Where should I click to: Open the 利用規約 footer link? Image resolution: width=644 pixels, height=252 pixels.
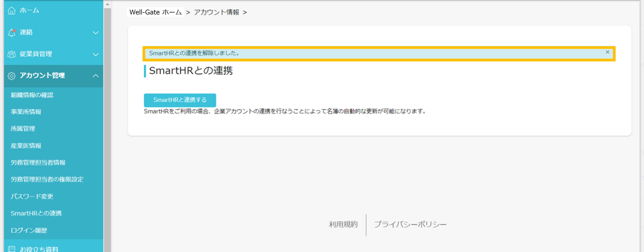[343, 225]
